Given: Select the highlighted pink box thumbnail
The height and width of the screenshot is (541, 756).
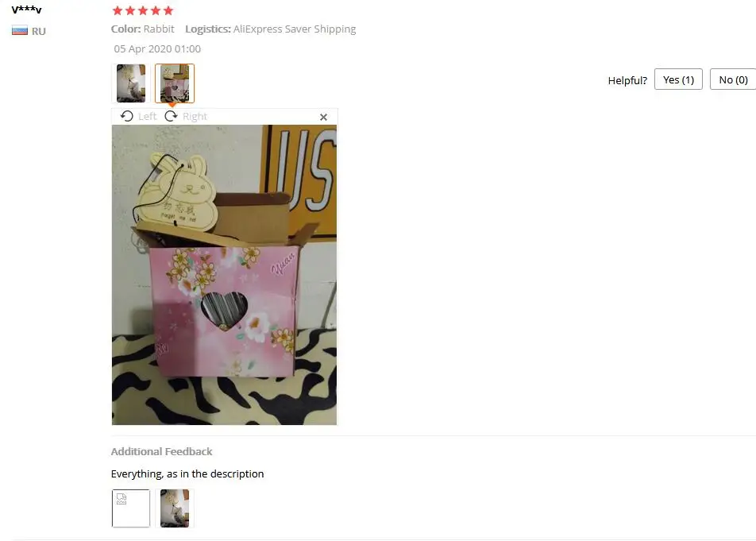Looking at the screenshot, I should pos(175,83).
